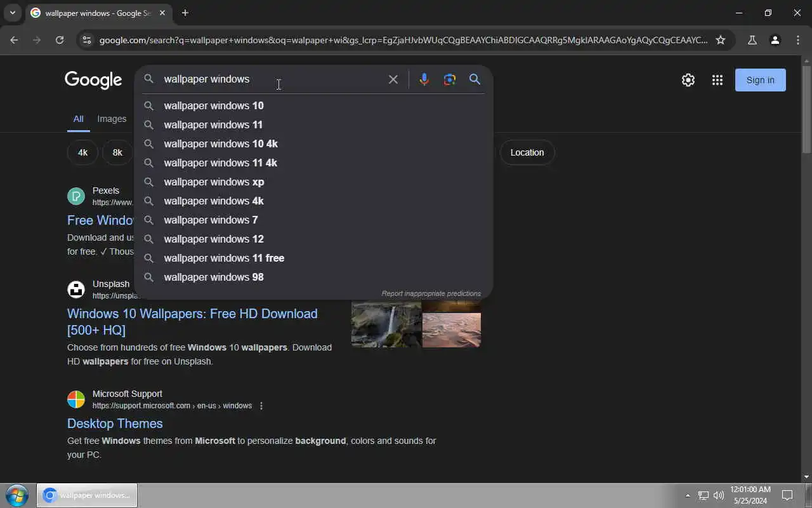This screenshot has height=508, width=812.
Task: Apply the 8k filter chip
Action: [x=117, y=152]
